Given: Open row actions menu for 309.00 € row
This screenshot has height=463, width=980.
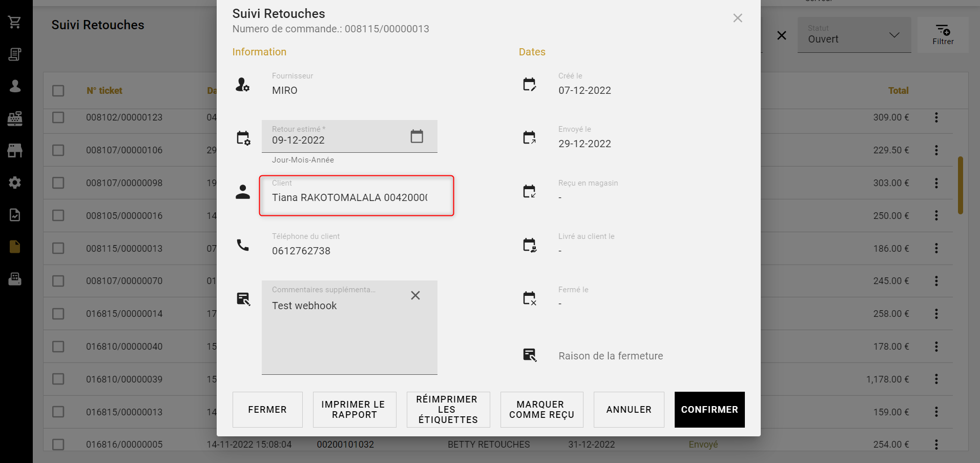Looking at the screenshot, I should coord(936,117).
